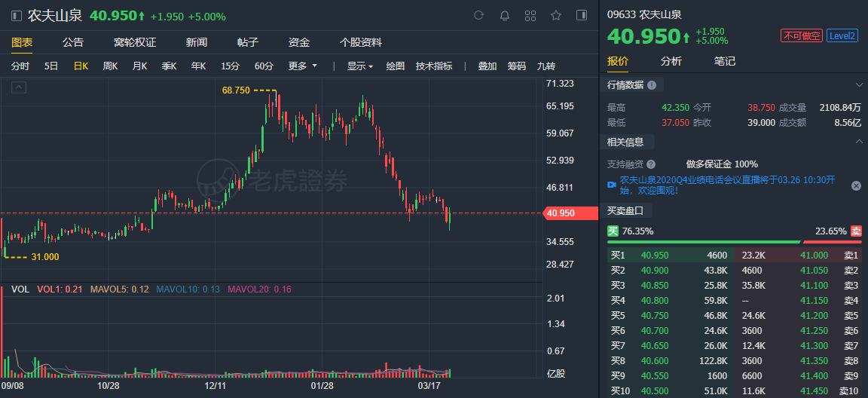
Task: Click the 最高 value 42.350
Action: pos(675,108)
